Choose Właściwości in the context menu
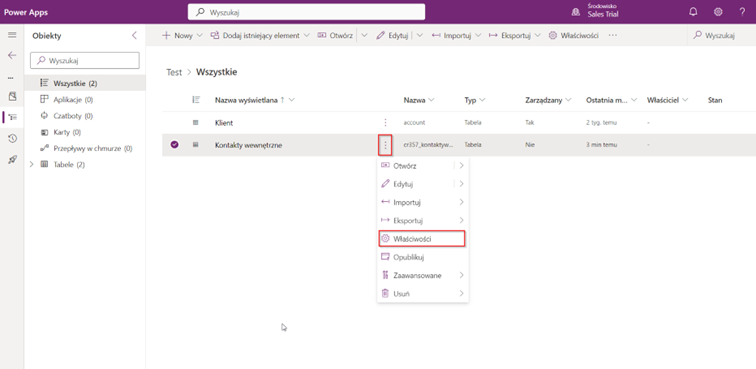The image size is (756, 369). point(422,239)
